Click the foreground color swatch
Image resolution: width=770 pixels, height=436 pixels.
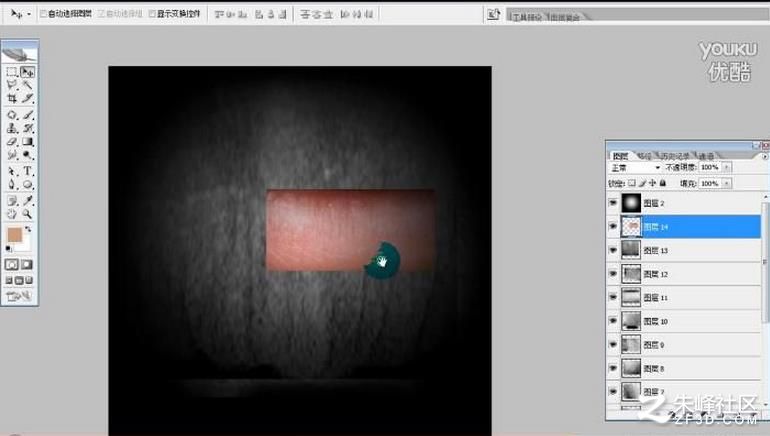(x=15, y=235)
